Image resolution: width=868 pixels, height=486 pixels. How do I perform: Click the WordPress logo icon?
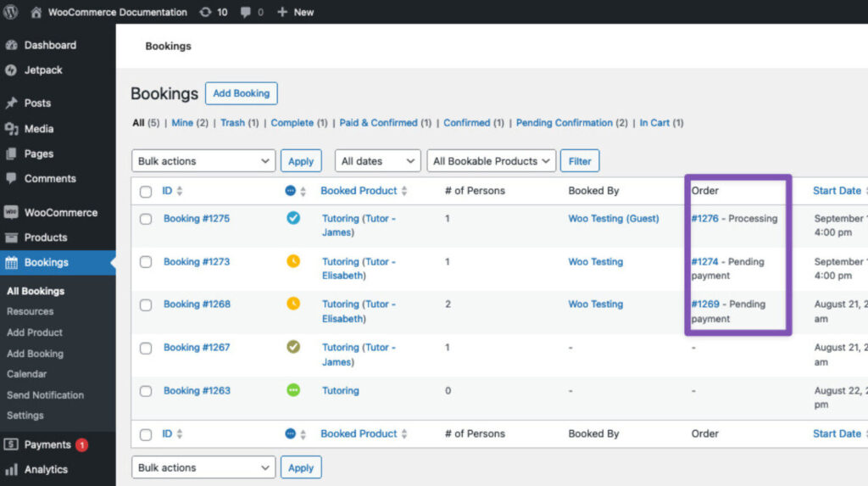(10, 12)
